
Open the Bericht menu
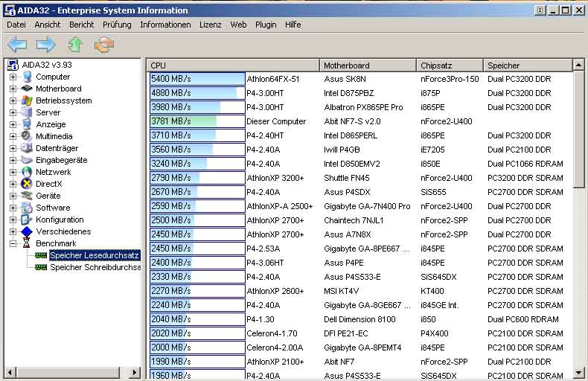(x=81, y=25)
